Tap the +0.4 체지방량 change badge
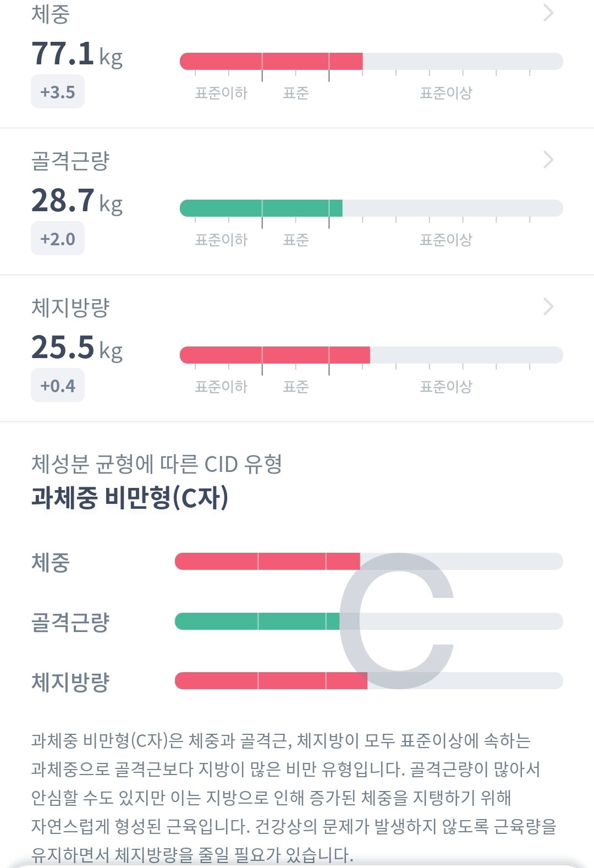The height and width of the screenshot is (868, 594). click(x=58, y=386)
